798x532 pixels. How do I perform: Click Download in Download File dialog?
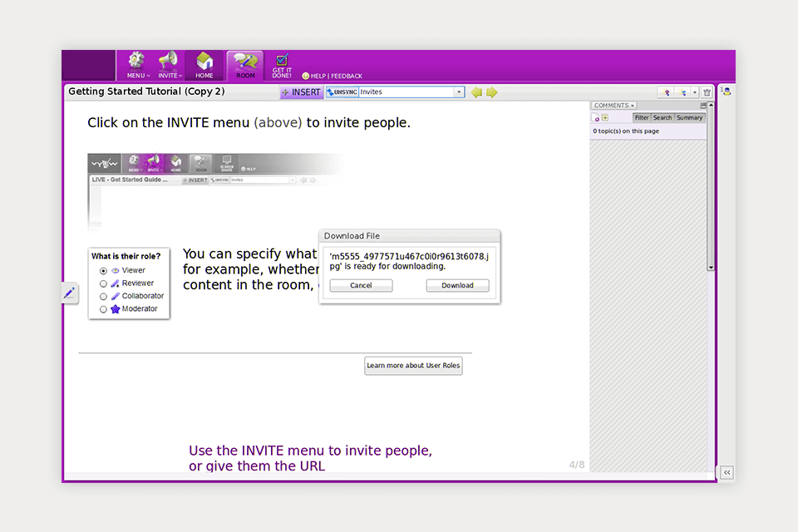click(x=457, y=286)
